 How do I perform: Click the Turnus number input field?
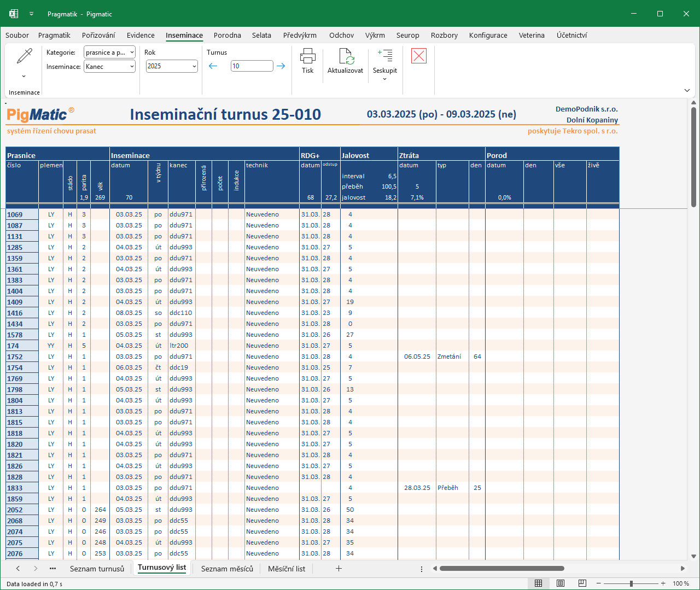252,66
